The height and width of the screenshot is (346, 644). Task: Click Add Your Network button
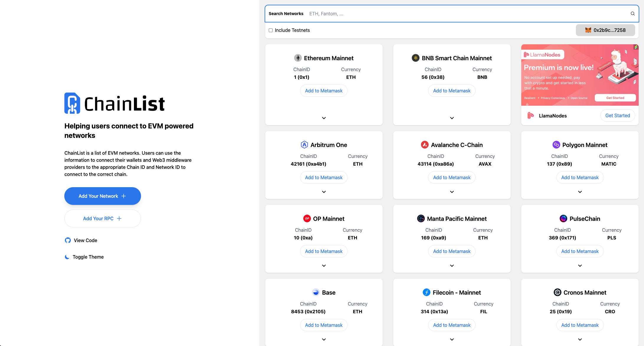pos(102,196)
